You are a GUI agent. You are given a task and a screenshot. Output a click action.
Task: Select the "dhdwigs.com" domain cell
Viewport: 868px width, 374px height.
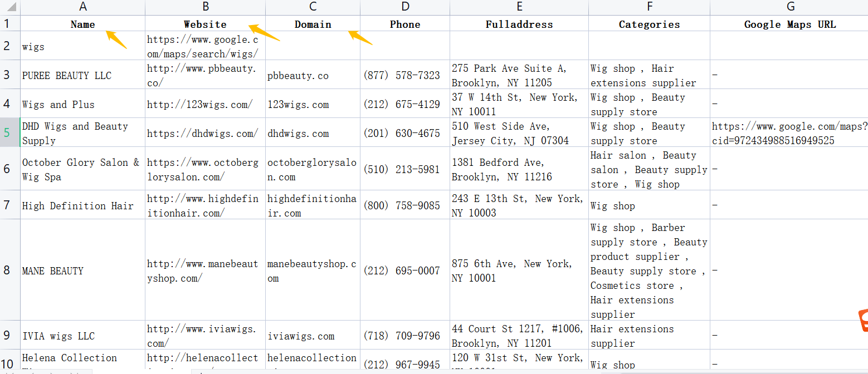click(313, 132)
